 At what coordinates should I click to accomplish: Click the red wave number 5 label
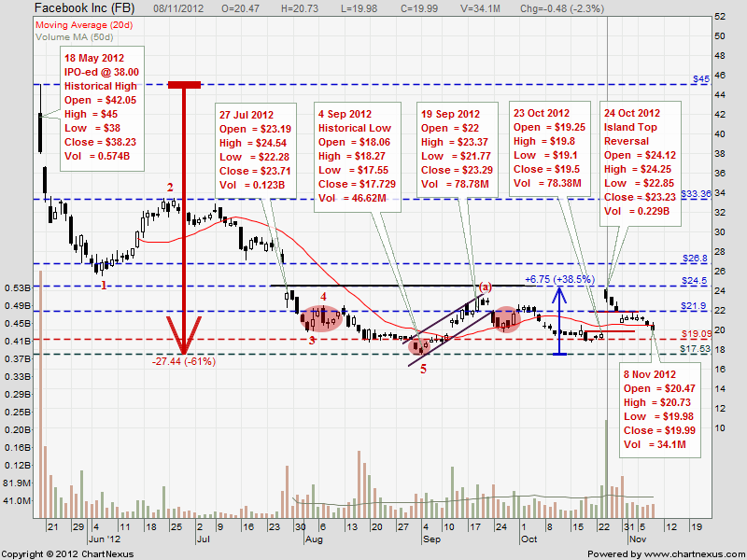tap(423, 369)
